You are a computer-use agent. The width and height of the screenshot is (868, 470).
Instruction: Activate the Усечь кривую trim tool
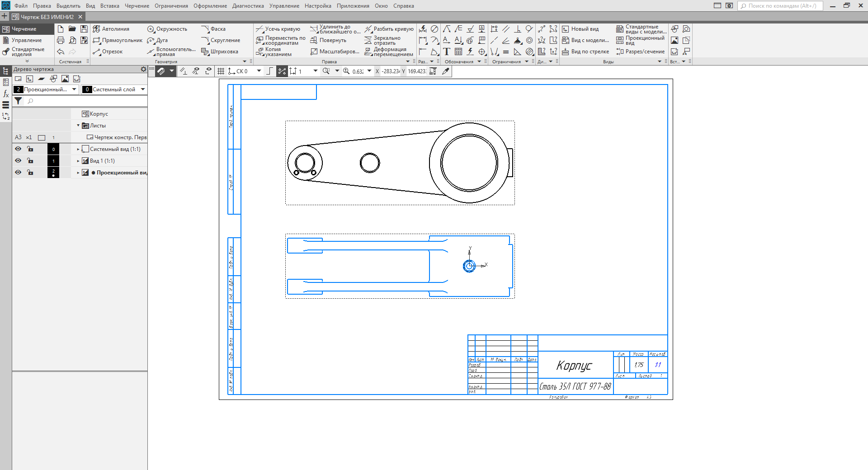278,29
